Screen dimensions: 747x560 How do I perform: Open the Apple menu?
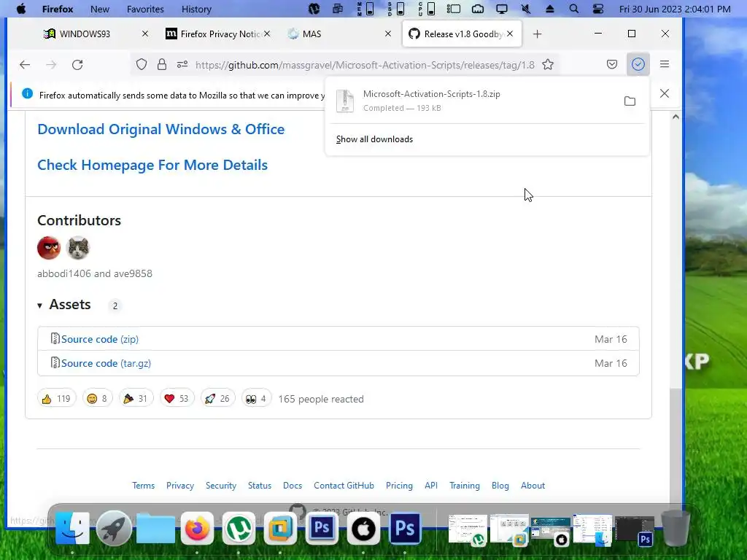[x=21, y=9]
